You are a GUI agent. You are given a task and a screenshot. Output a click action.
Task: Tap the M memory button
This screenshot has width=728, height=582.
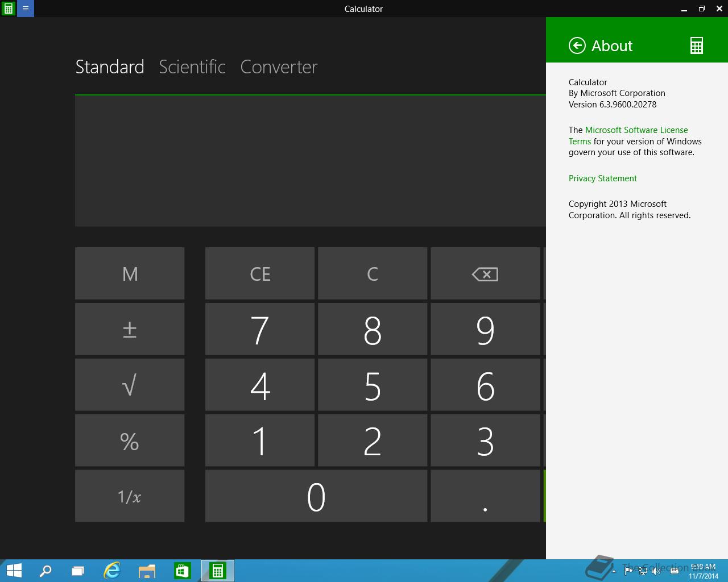pyautogui.click(x=130, y=273)
